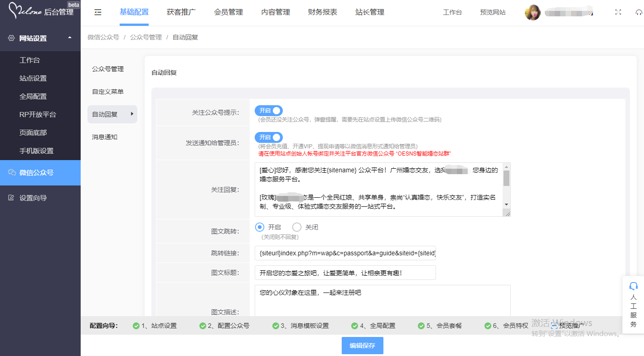The height and width of the screenshot is (356, 644).
Task: Click the 工作台 link in the header
Action: click(452, 12)
